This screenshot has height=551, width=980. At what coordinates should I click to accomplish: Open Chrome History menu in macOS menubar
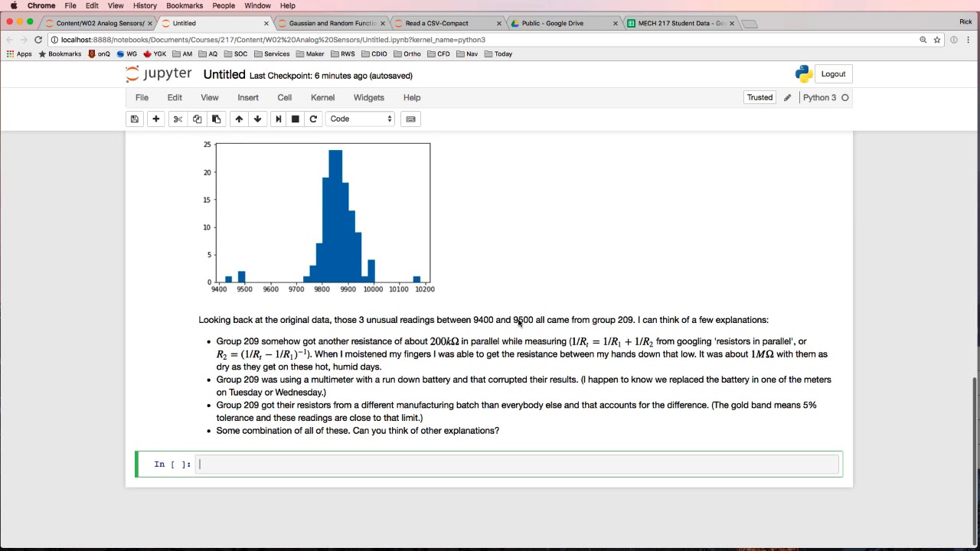click(145, 5)
